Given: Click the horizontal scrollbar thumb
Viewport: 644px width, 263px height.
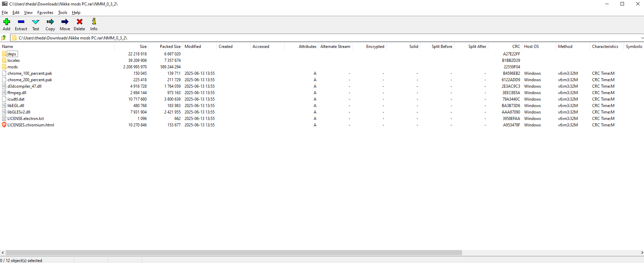Looking at the screenshot, I should (234, 252).
